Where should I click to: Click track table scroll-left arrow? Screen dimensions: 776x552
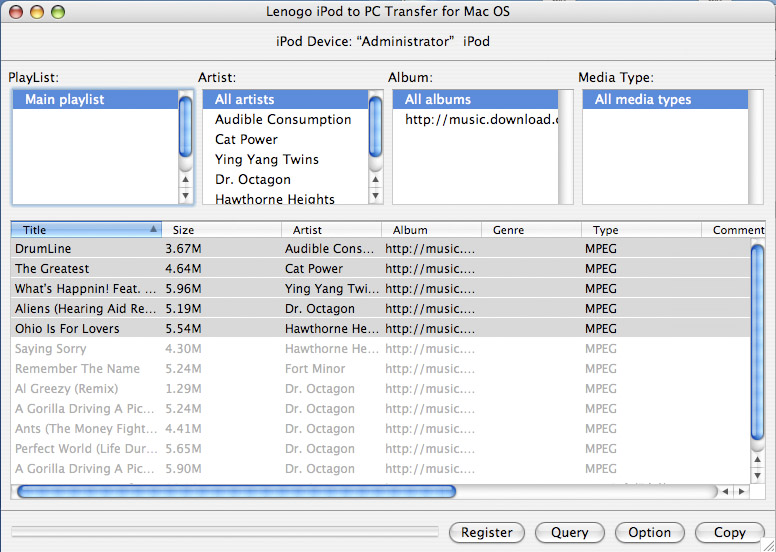point(725,492)
